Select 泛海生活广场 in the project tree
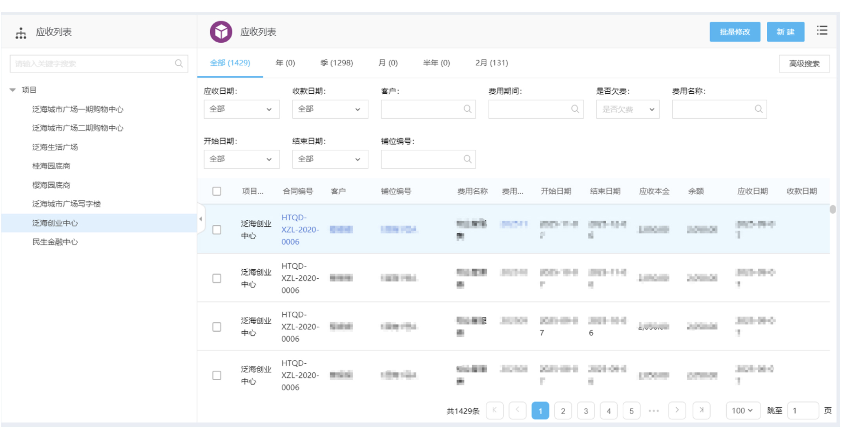The image size is (868, 441). [55, 147]
